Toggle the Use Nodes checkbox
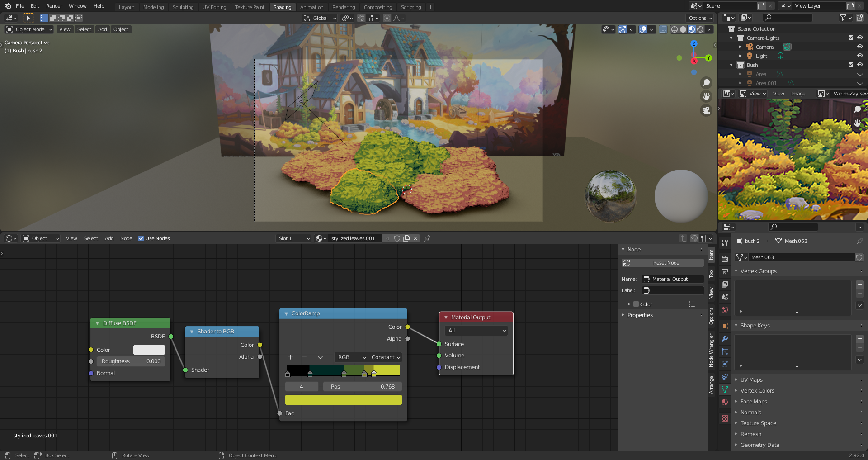 pos(141,238)
